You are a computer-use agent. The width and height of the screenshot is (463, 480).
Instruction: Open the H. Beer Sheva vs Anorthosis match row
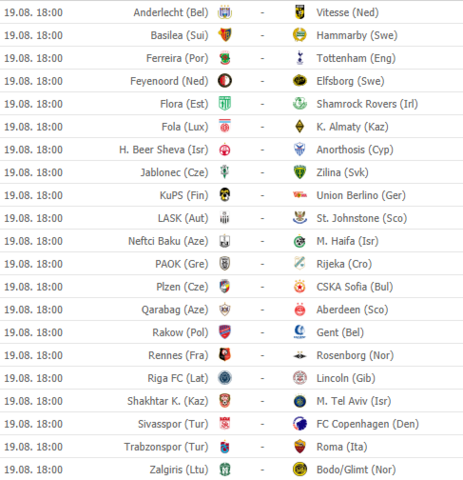click(x=231, y=150)
